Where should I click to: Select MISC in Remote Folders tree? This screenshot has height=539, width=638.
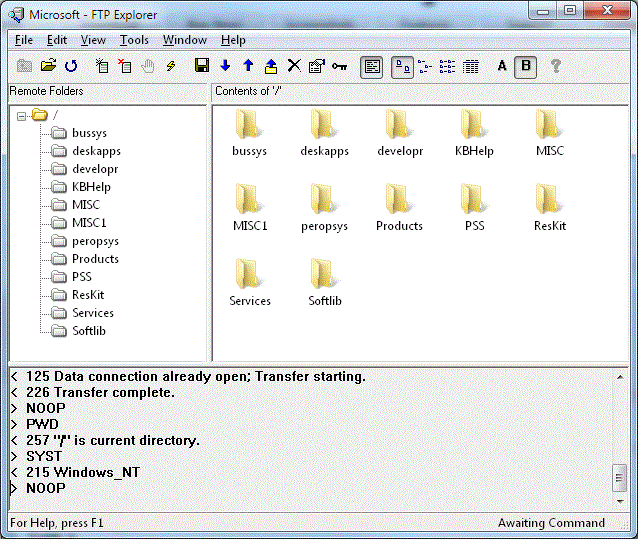[85, 205]
